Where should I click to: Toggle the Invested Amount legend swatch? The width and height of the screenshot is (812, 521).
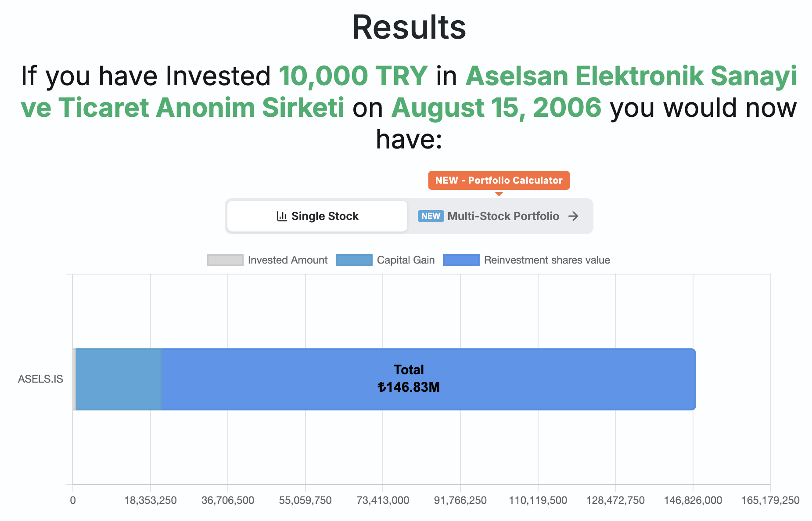tap(225, 260)
